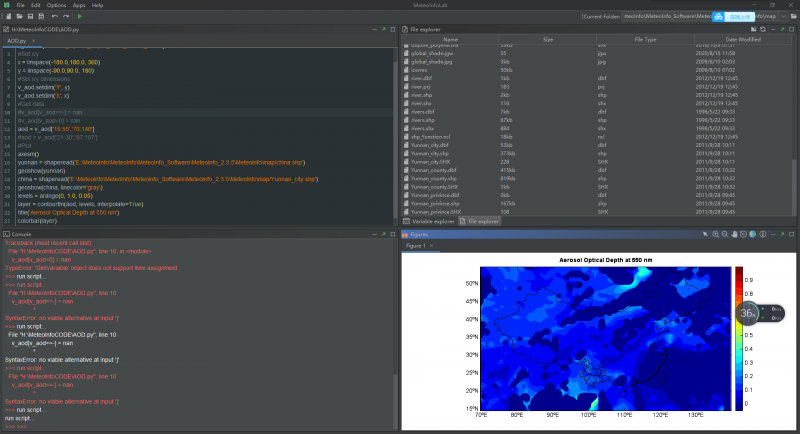
Task: Open the Options menu
Action: click(56, 5)
